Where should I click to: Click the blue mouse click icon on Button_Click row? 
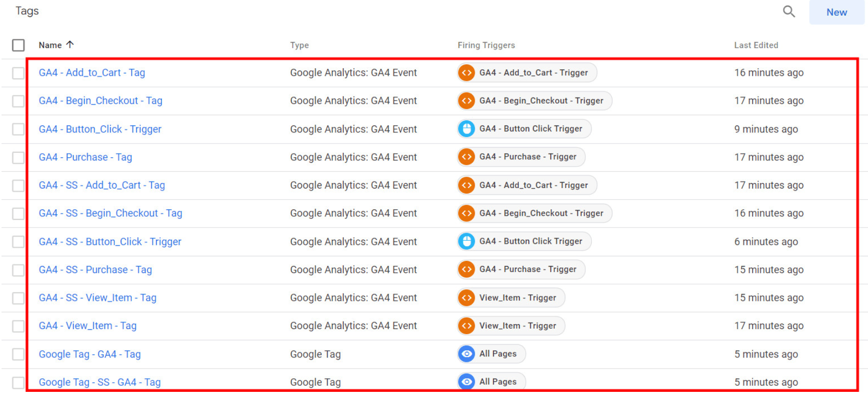tap(466, 129)
